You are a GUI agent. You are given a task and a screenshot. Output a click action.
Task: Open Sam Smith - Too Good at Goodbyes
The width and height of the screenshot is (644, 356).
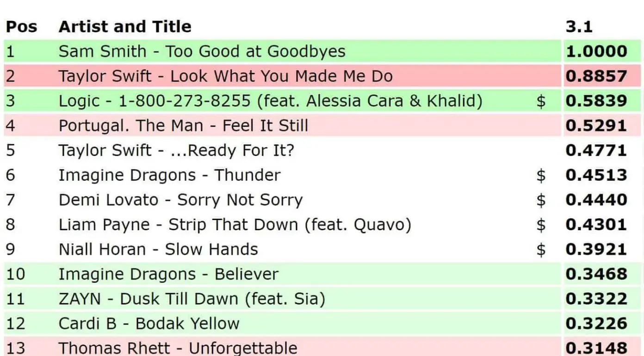click(202, 51)
